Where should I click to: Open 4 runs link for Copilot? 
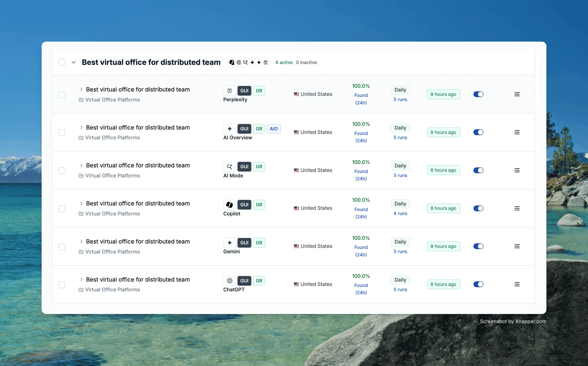400,214
